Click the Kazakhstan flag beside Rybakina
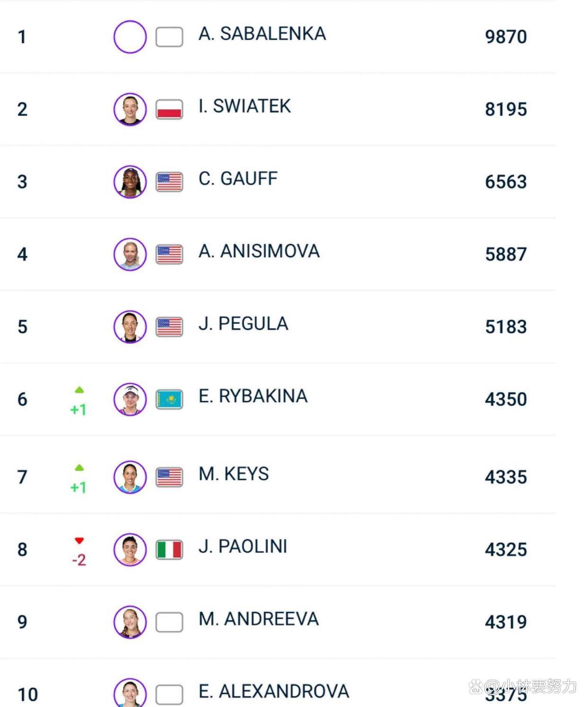This screenshot has width=588, height=707. coord(169,399)
